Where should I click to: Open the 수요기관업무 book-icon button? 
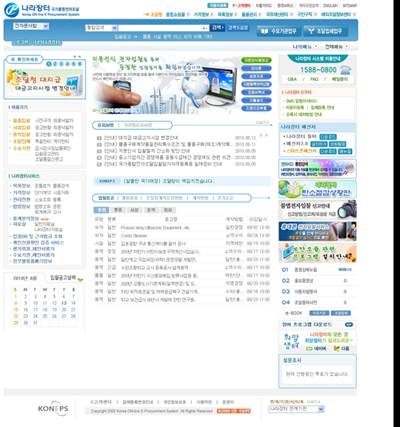point(279,31)
